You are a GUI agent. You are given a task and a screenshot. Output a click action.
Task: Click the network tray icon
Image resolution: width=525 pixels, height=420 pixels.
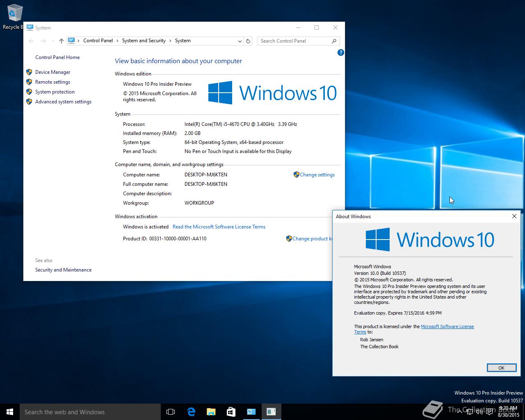pyautogui.click(x=470, y=412)
